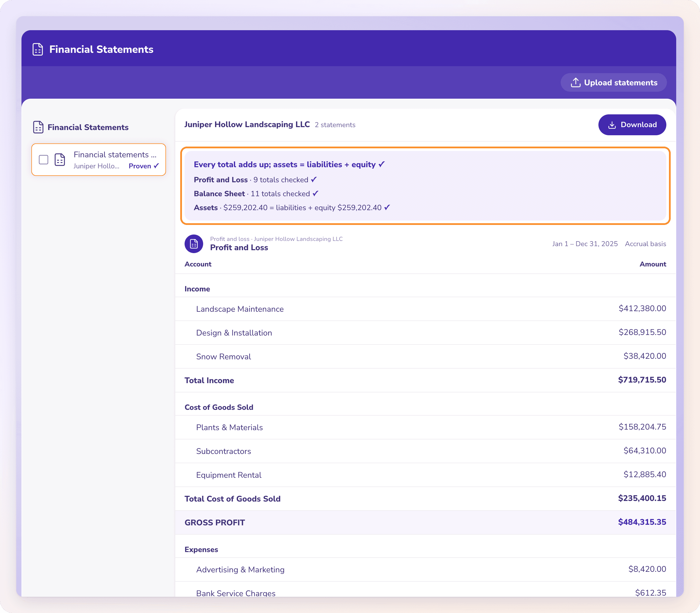Click the Total Income label
This screenshot has width=700, height=613.
pyautogui.click(x=209, y=381)
